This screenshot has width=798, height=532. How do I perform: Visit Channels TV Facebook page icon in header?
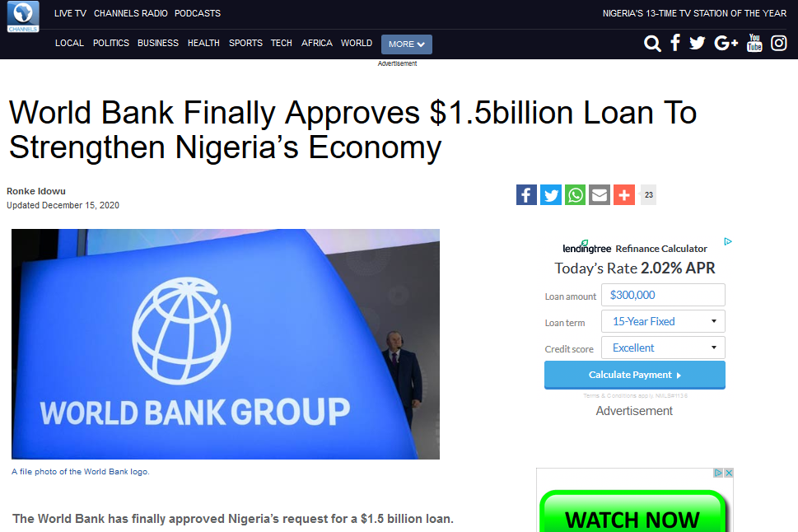[675, 43]
